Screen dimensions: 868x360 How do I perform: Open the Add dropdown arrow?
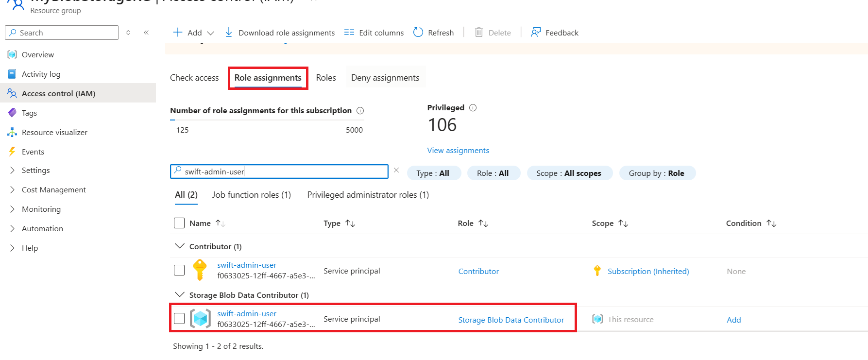210,33
